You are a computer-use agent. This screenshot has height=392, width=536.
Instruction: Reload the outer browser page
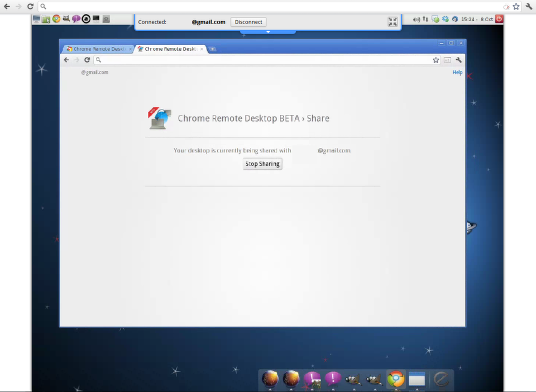pyautogui.click(x=30, y=6)
